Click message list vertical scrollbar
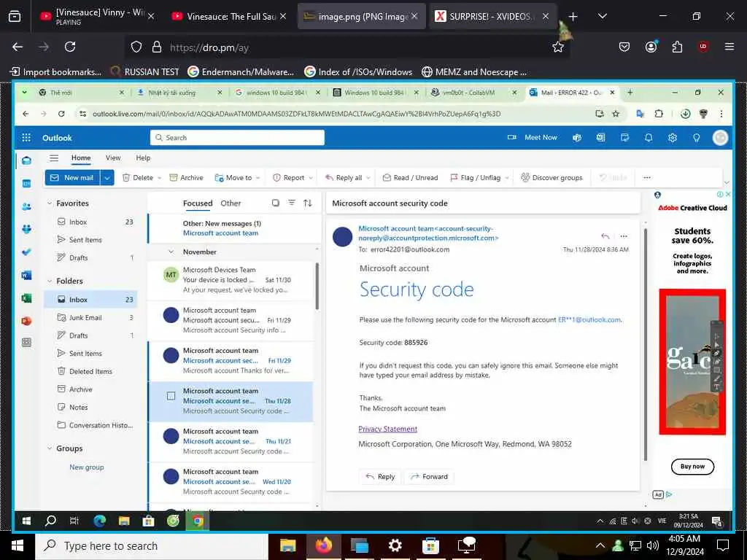 pyautogui.click(x=317, y=286)
